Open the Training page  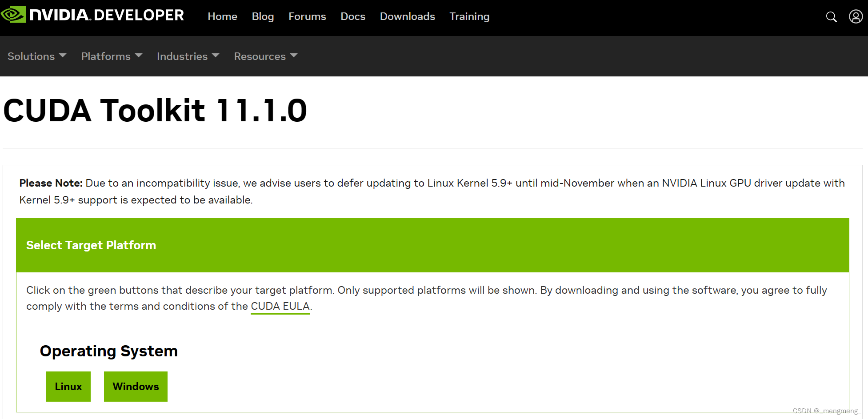coord(469,16)
